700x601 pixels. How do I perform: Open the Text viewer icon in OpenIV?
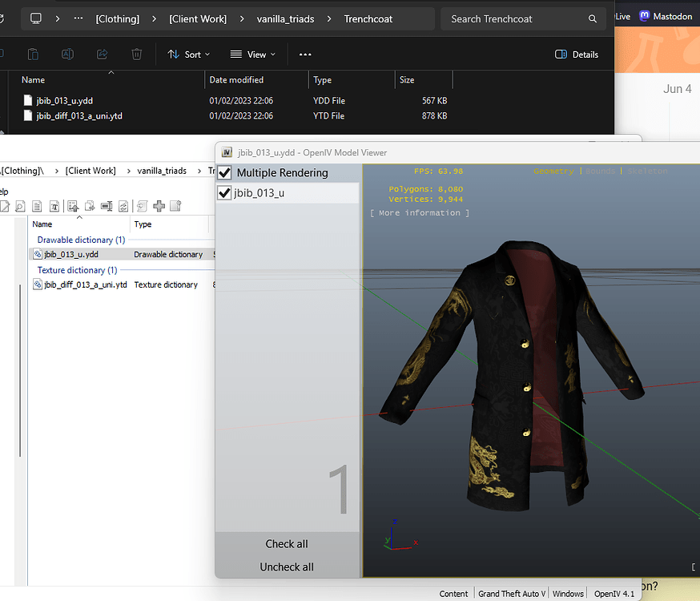point(36,206)
